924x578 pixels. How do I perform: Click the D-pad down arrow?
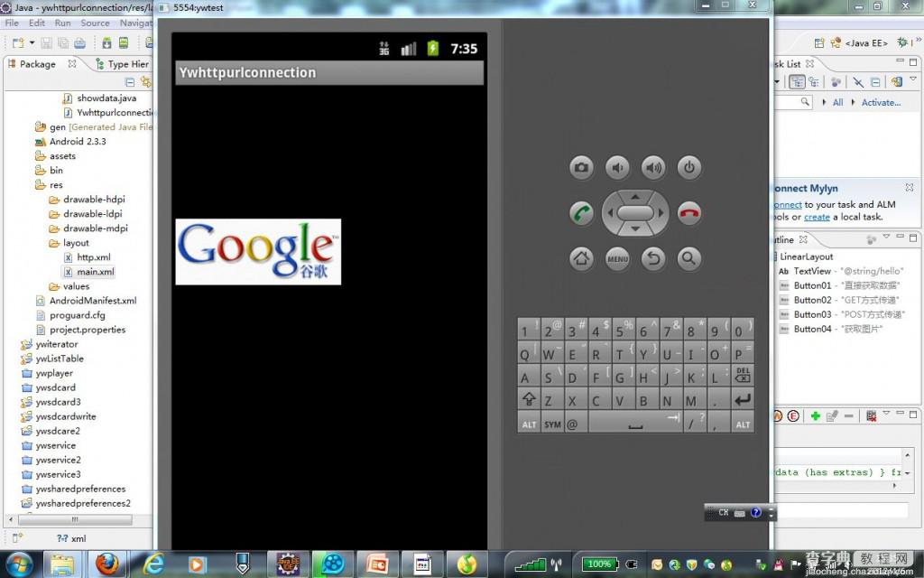pos(635,228)
